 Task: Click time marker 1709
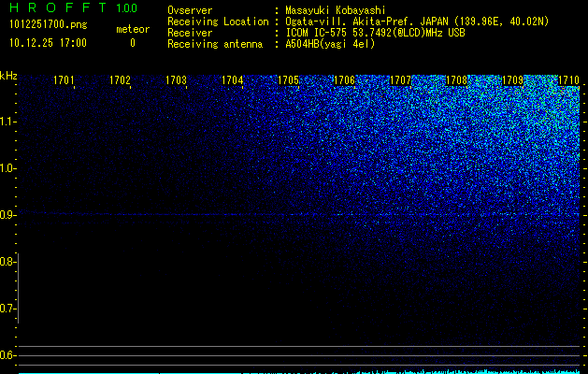point(512,80)
